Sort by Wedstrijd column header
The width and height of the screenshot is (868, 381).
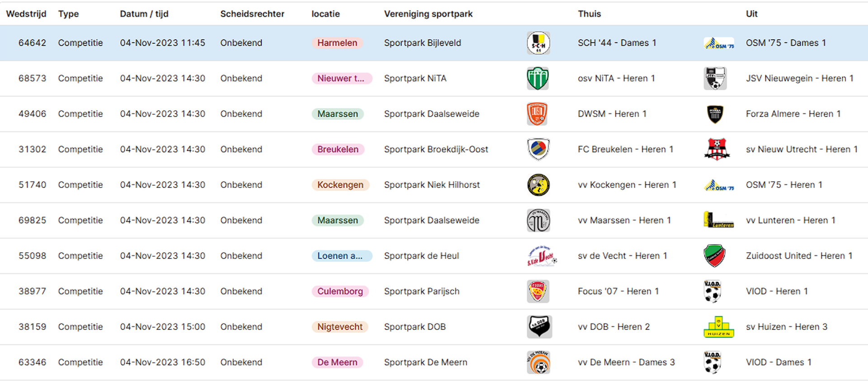click(26, 14)
